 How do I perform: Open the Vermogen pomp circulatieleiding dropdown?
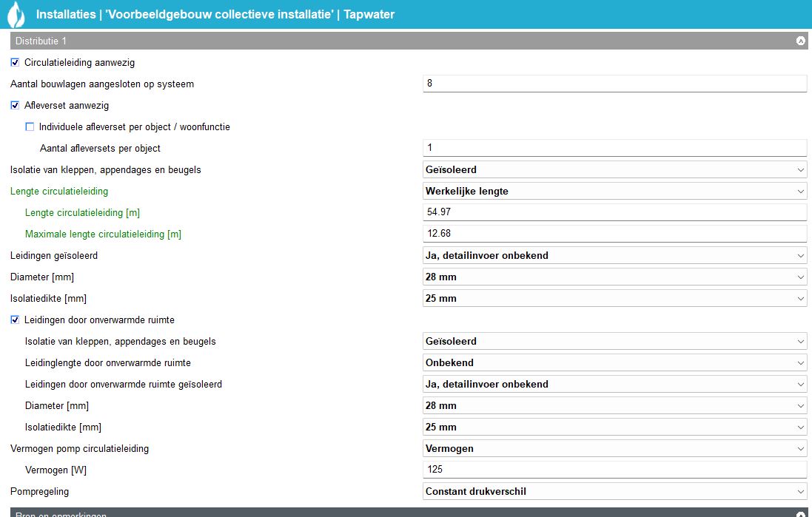pyautogui.click(x=614, y=449)
